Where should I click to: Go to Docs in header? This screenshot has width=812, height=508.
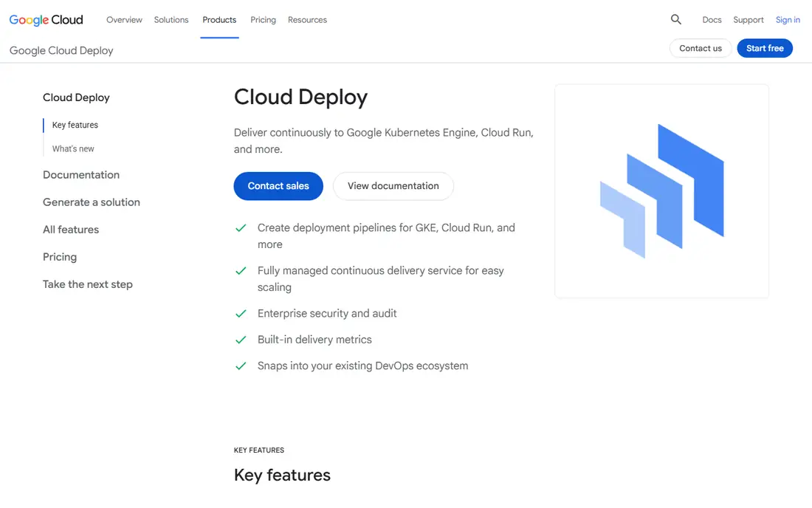pos(712,20)
